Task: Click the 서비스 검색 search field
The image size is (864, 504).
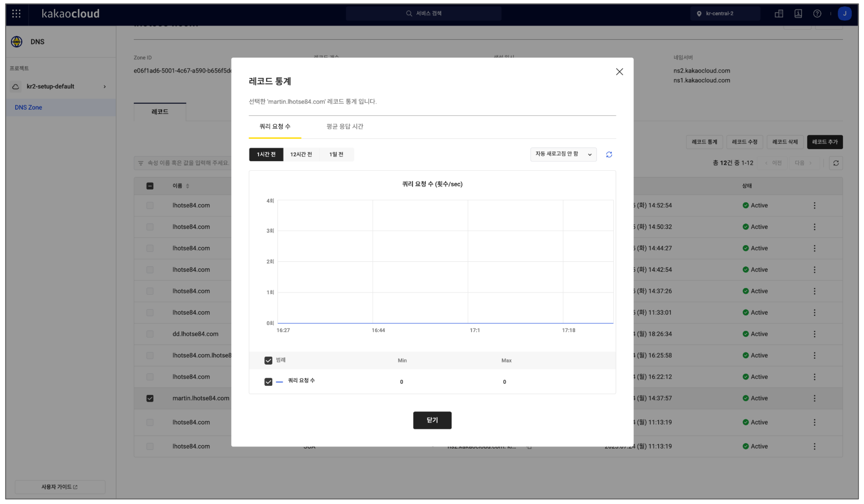Action: pyautogui.click(x=423, y=13)
